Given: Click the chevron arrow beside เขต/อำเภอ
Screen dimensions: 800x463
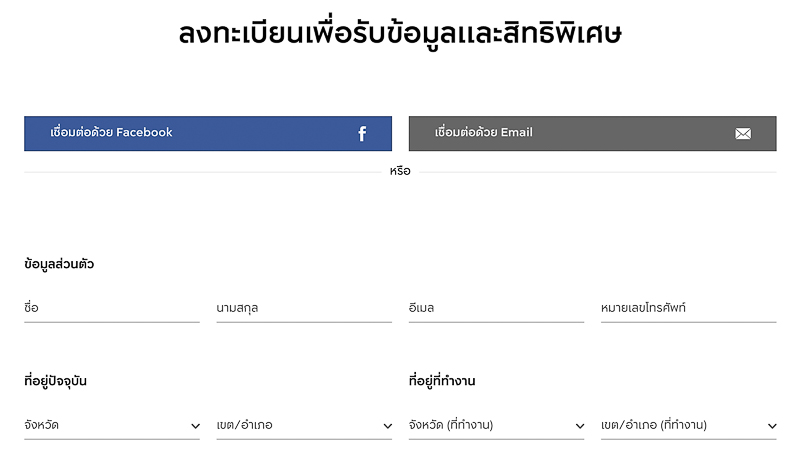Looking at the screenshot, I should coord(388,426).
